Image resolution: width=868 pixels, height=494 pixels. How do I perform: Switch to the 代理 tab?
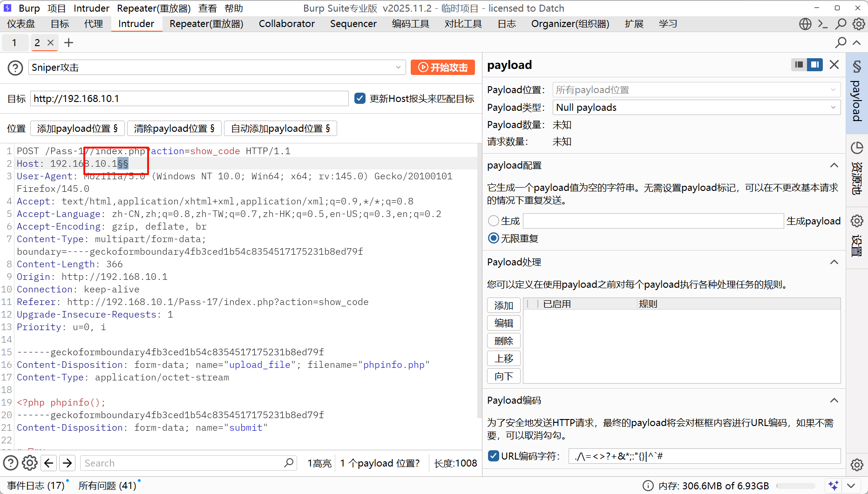(94, 24)
